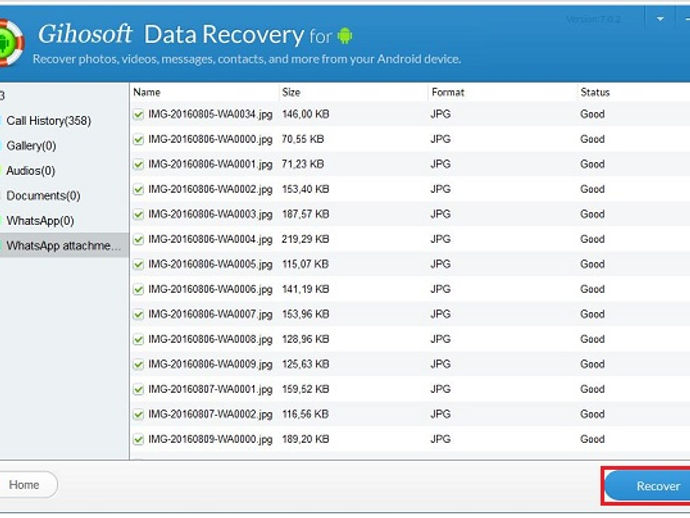Click the 71,23 KB size value
Viewport: 690px width, 518px height.
[303, 165]
